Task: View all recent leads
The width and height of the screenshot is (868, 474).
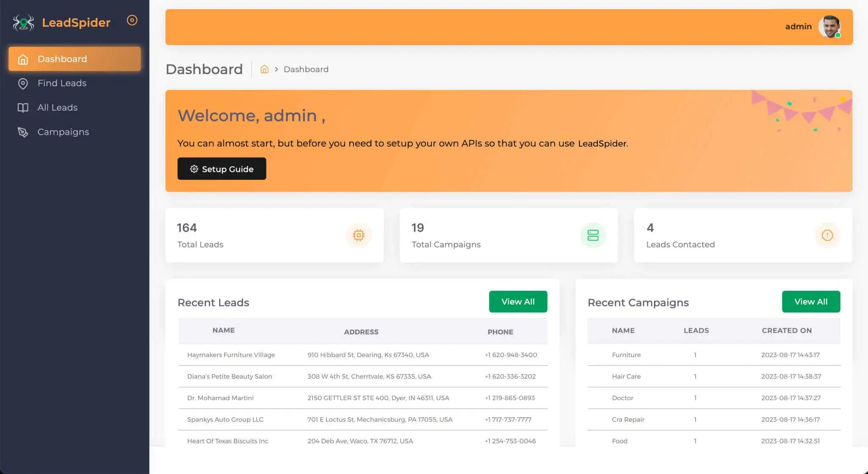Action: pos(517,301)
